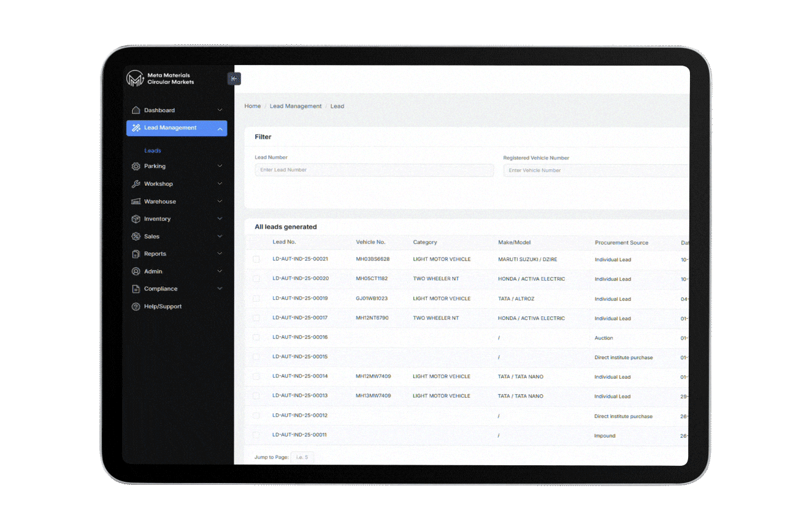Go to Home in the breadcrumb
Viewport: 812px width, 510px height.
pos(253,106)
